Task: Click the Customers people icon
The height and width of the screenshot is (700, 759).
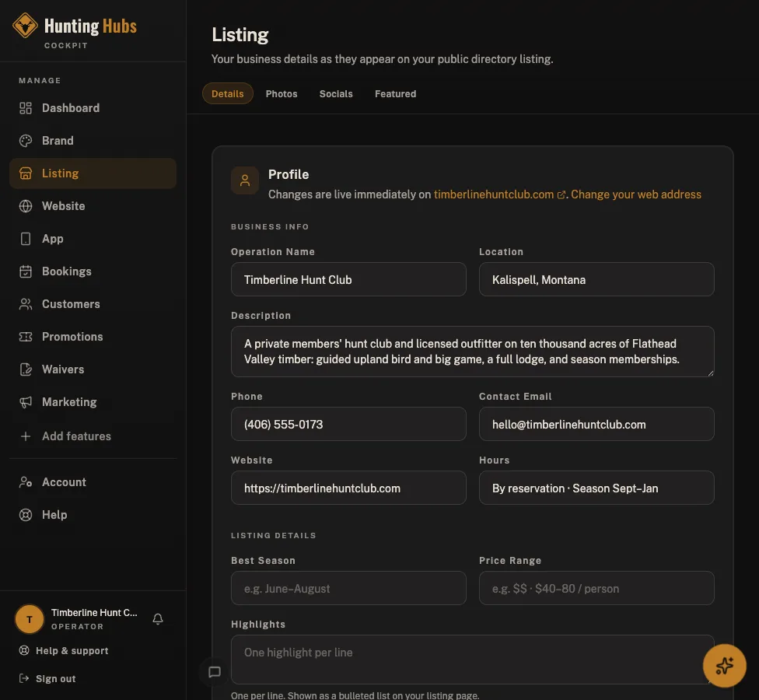Action: pyautogui.click(x=26, y=304)
